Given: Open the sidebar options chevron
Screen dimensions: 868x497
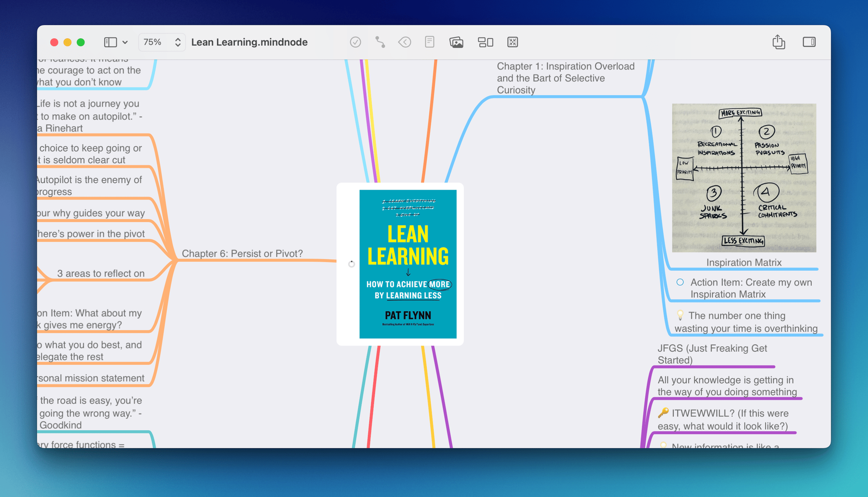Looking at the screenshot, I should 125,42.
